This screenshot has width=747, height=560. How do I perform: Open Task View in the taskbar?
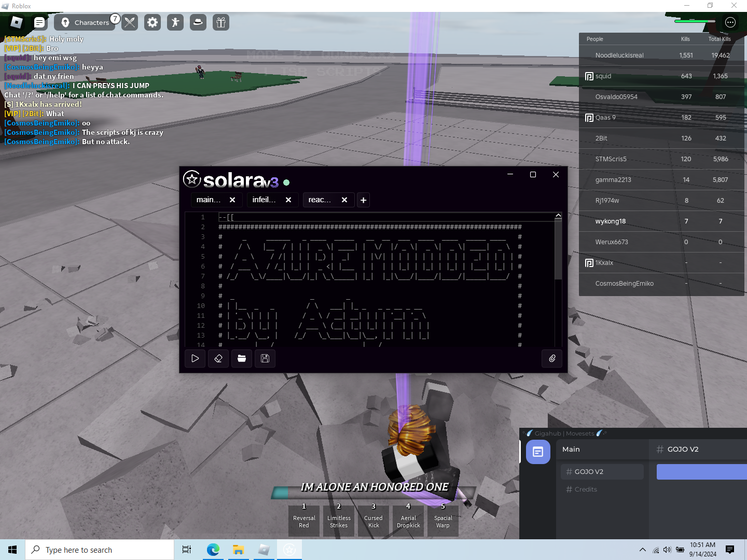tap(187, 550)
